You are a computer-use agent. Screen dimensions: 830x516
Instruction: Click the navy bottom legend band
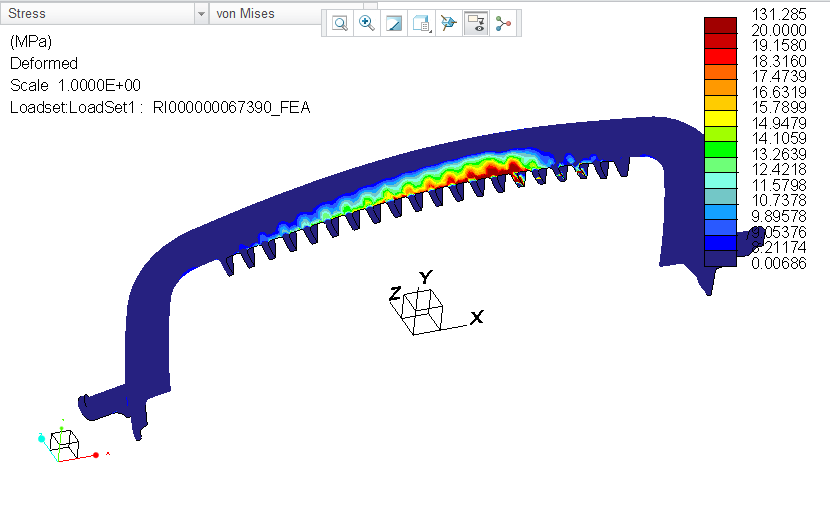point(720,258)
